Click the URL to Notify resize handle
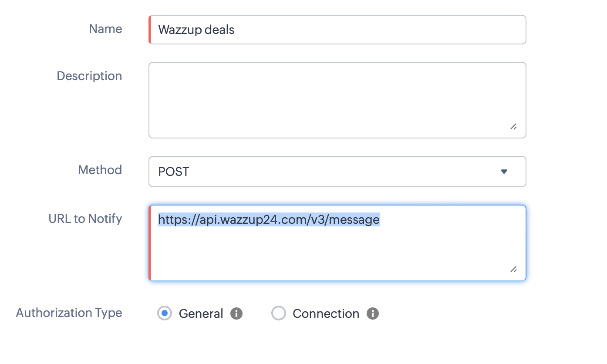 pyautogui.click(x=513, y=270)
